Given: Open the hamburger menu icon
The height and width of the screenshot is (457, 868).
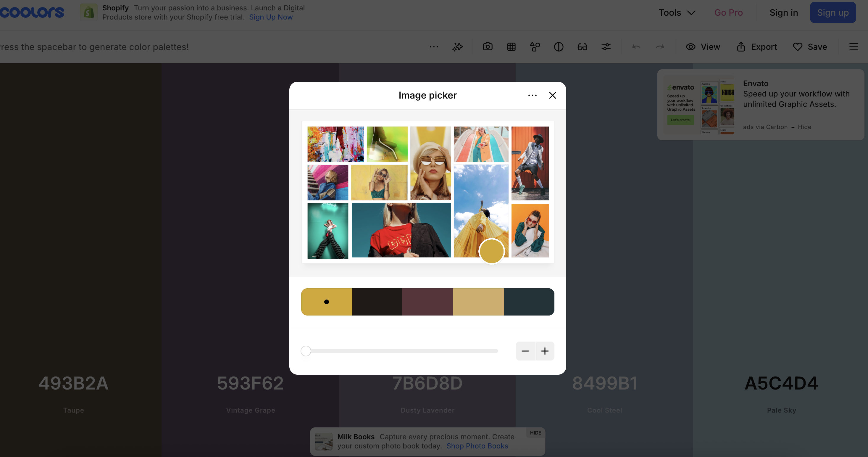Looking at the screenshot, I should tap(853, 46).
